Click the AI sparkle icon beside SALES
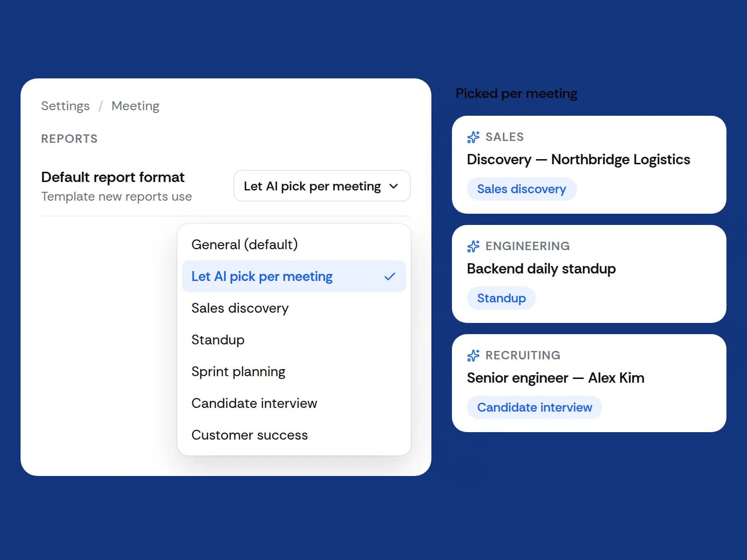 click(x=473, y=137)
